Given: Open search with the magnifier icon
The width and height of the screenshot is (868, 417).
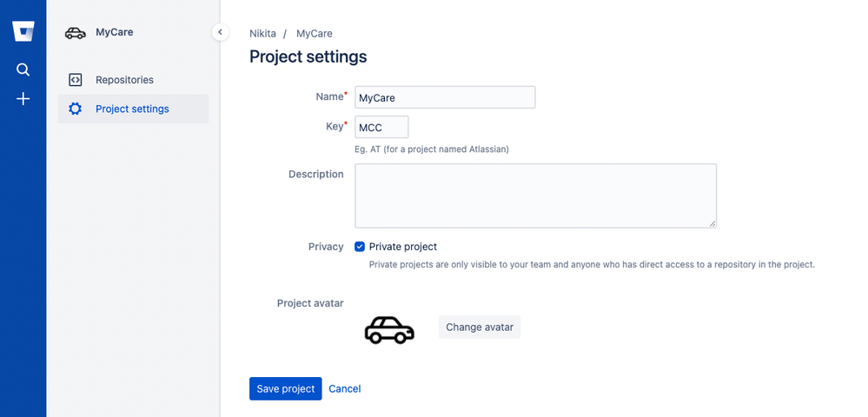Looking at the screenshot, I should point(23,69).
